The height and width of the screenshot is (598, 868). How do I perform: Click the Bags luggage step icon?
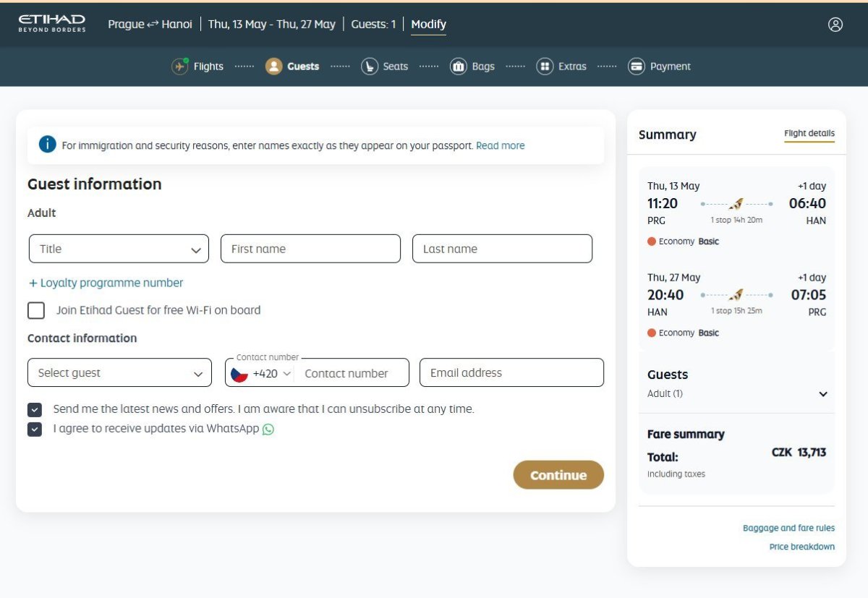(458, 67)
